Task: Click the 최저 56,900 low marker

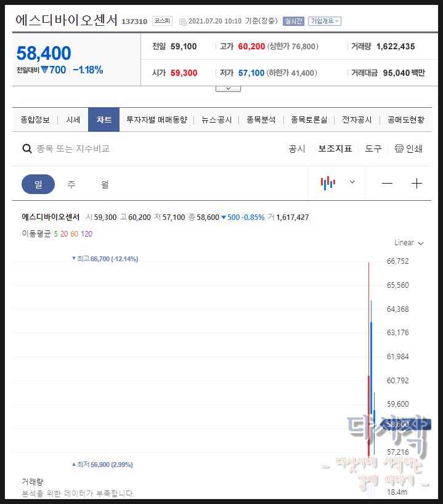Action: coord(102,465)
